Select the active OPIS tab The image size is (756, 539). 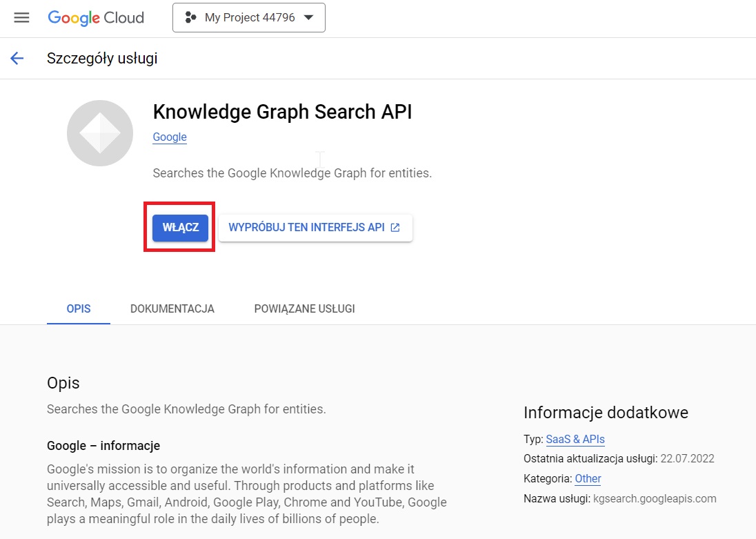78,308
